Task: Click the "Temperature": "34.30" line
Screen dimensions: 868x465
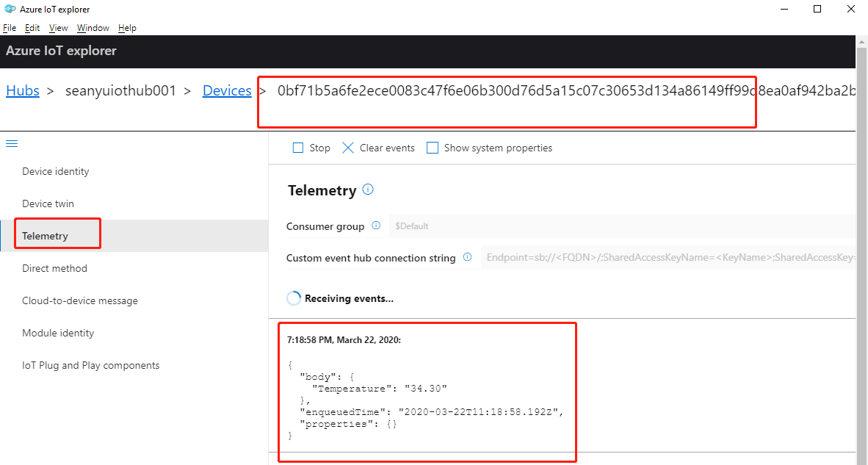Action: pos(379,389)
